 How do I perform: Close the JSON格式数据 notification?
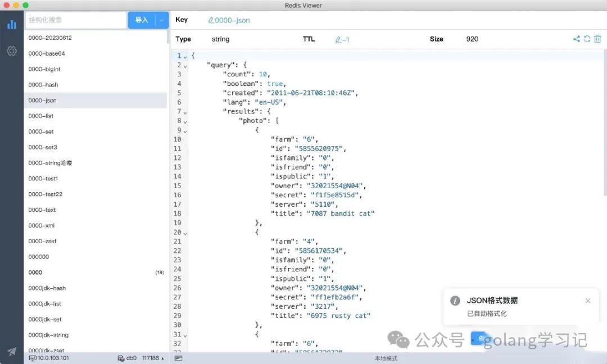click(x=588, y=301)
